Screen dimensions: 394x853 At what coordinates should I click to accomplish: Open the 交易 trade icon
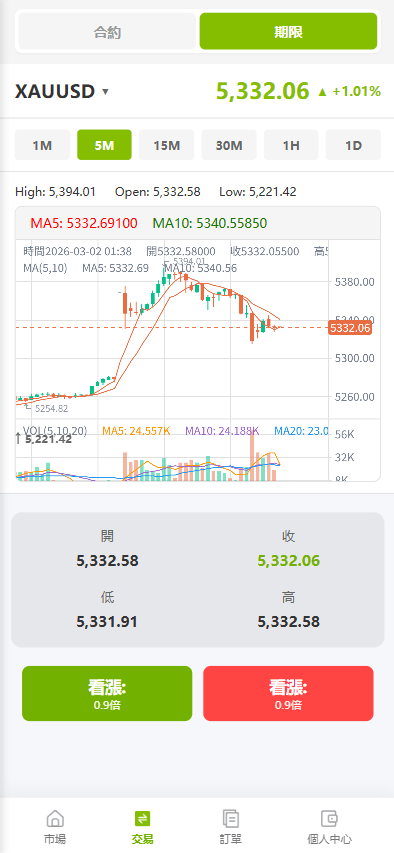point(143,818)
